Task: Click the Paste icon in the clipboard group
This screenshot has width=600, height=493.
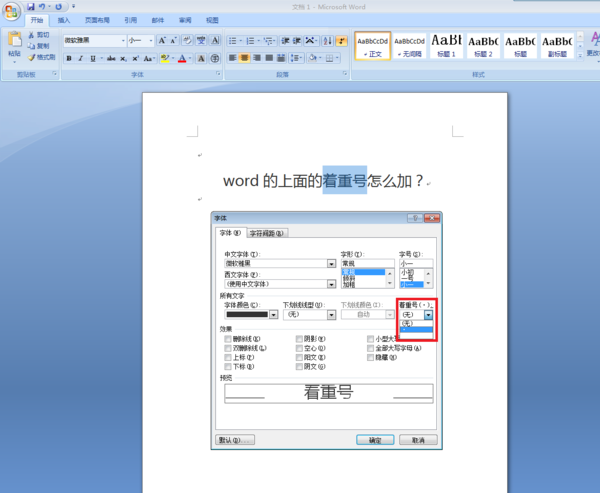Action: [13, 42]
